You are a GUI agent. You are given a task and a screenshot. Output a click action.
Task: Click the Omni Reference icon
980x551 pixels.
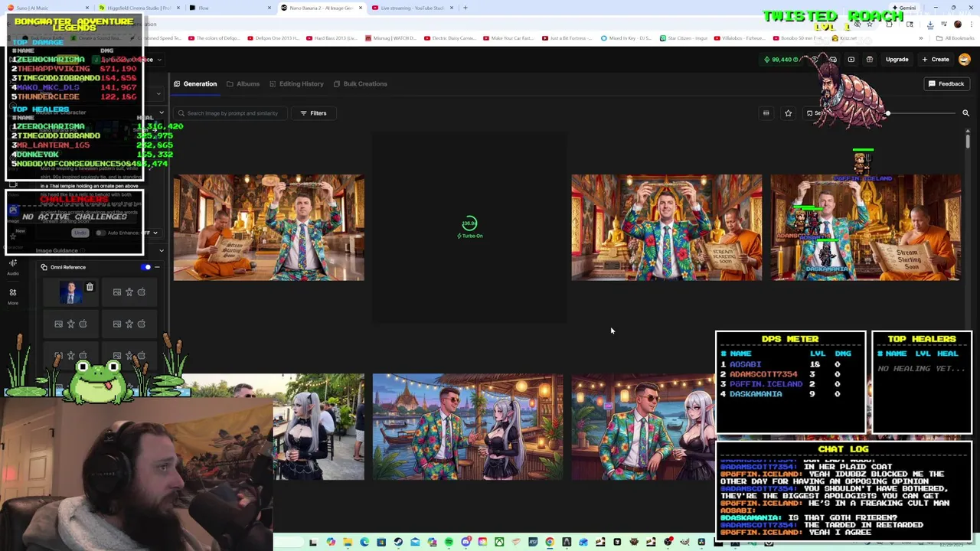pos(44,267)
